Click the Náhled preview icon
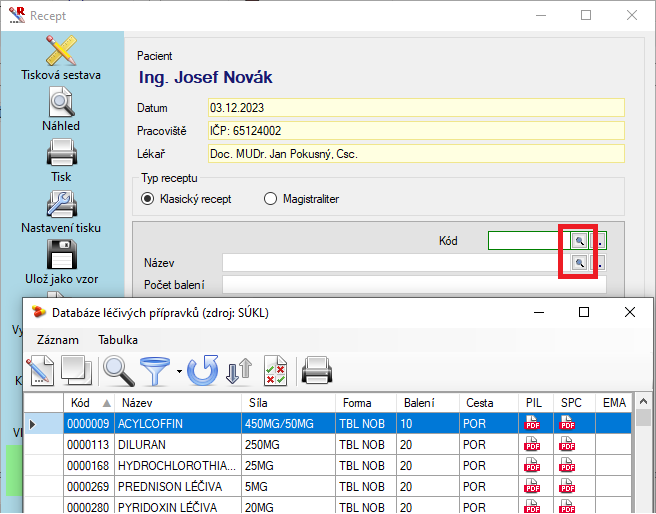 click(x=62, y=102)
